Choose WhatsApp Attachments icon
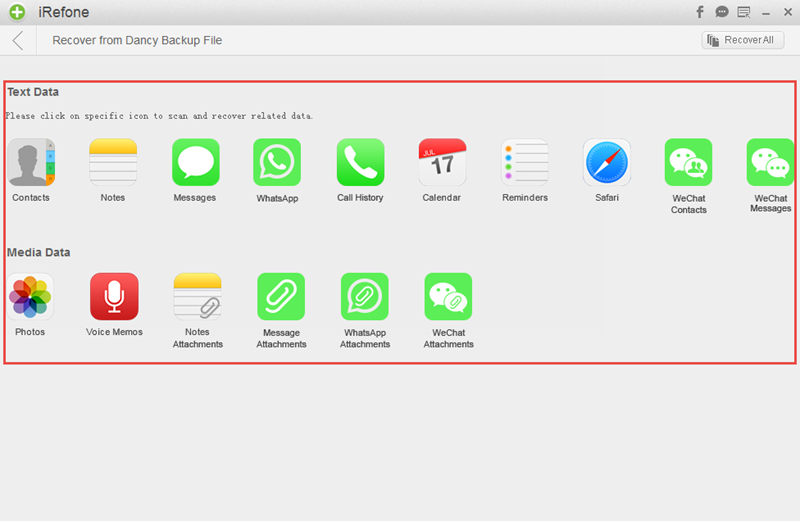The width and height of the screenshot is (800, 521). tap(365, 296)
